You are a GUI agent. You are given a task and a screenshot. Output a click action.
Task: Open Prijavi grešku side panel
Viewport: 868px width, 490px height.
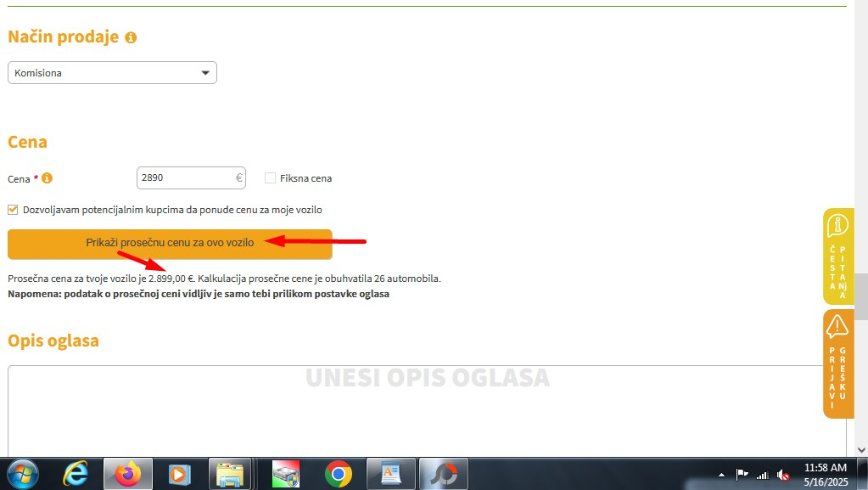click(x=838, y=363)
